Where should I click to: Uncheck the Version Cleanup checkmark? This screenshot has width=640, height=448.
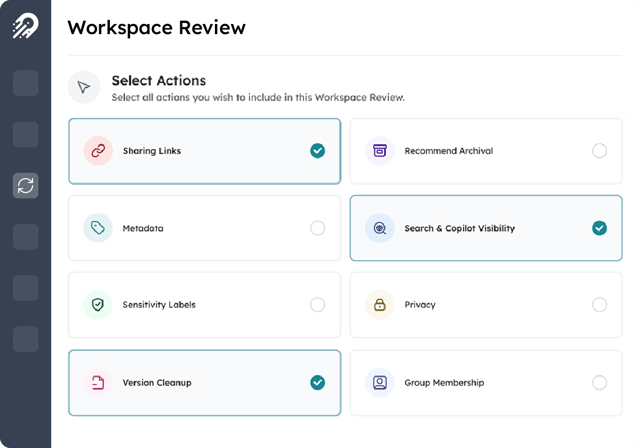317,382
